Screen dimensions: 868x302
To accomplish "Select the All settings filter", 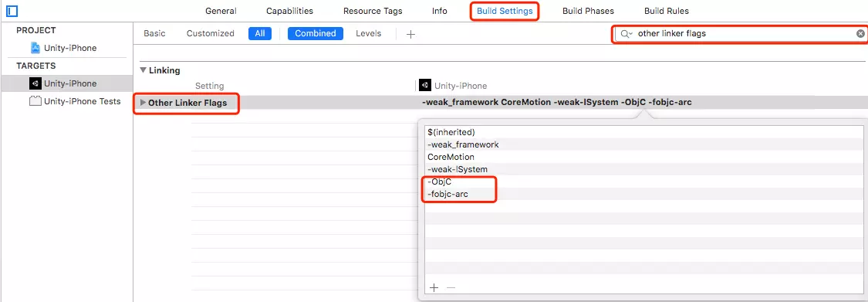I will click(260, 33).
